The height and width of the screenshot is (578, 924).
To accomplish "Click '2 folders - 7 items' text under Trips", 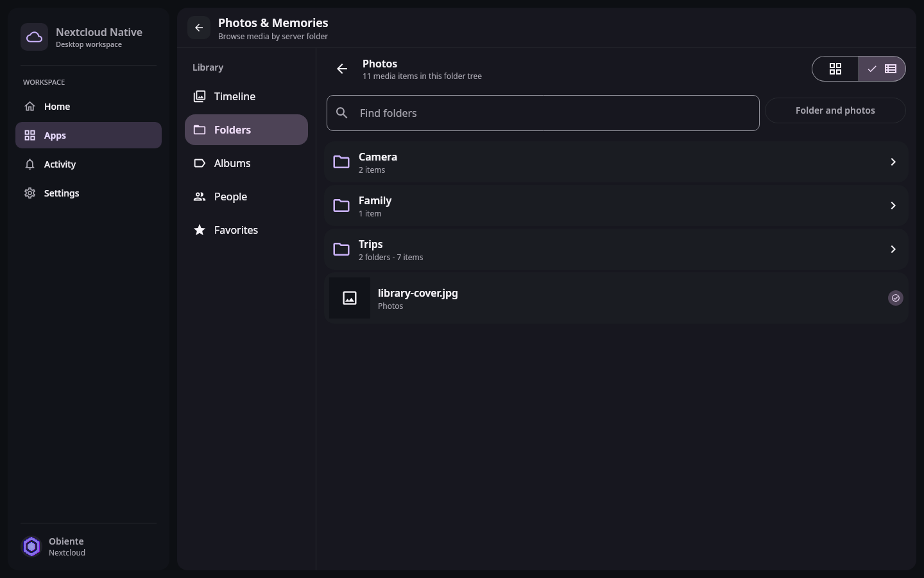I will coord(391,257).
